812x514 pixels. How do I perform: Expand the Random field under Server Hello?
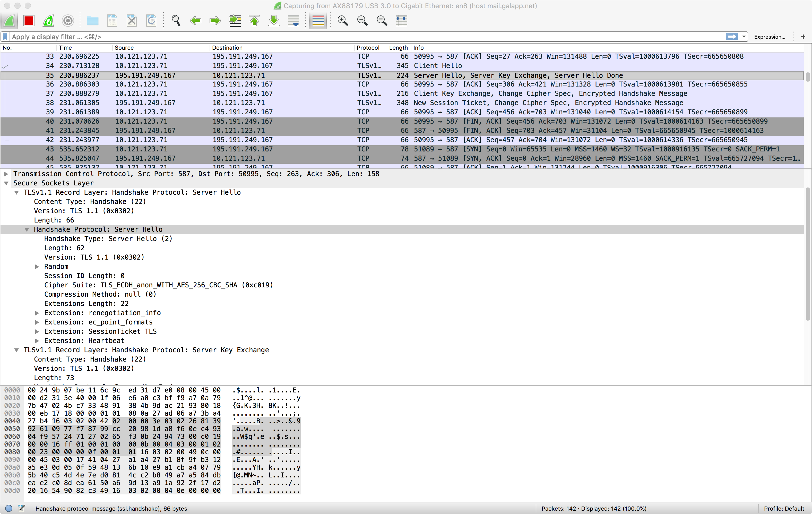[37, 267]
